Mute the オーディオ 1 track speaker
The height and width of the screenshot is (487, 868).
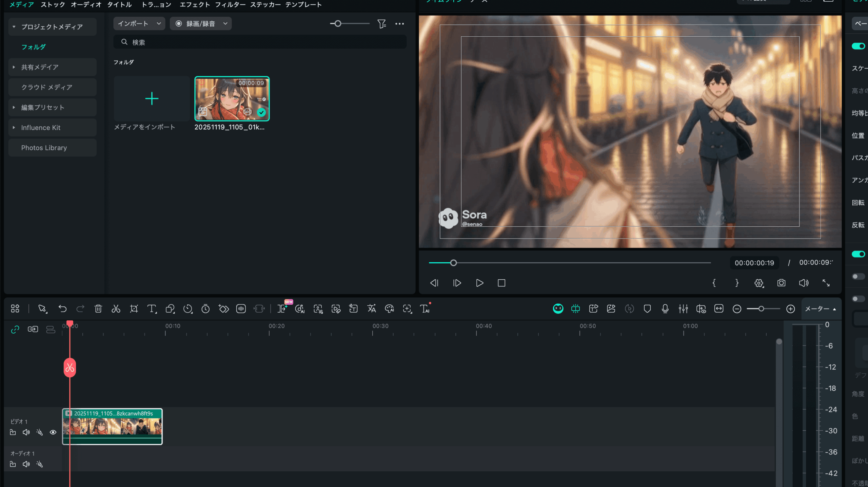pyautogui.click(x=26, y=464)
